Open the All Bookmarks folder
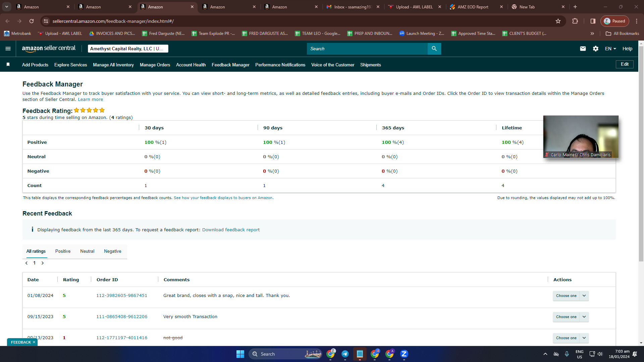Screen dimensions: 644x362 pyautogui.click(x=622, y=34)
